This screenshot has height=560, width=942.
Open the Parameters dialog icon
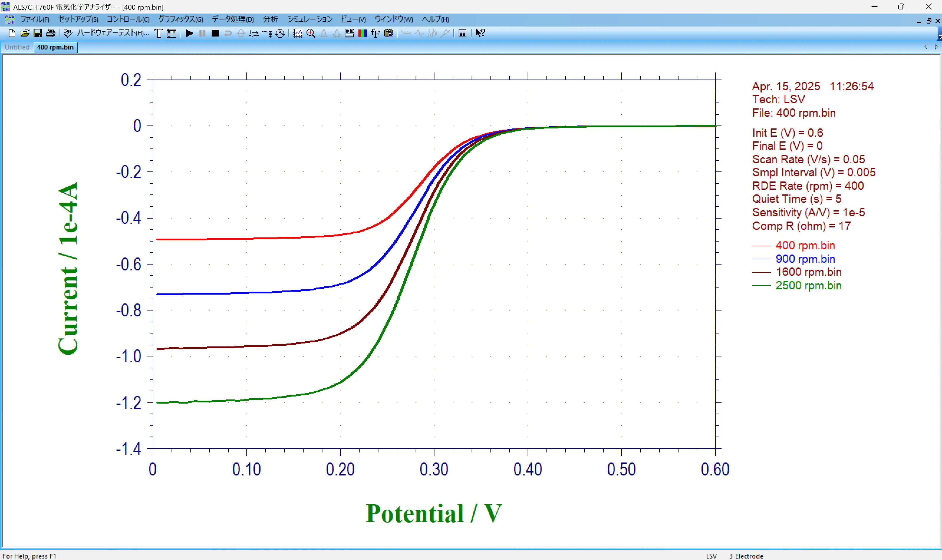point(172,33)
